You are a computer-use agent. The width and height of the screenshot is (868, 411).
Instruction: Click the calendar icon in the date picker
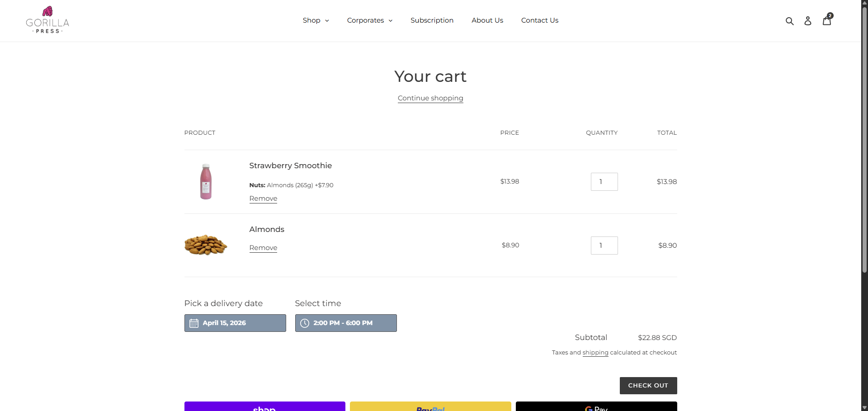coord(194,323)
